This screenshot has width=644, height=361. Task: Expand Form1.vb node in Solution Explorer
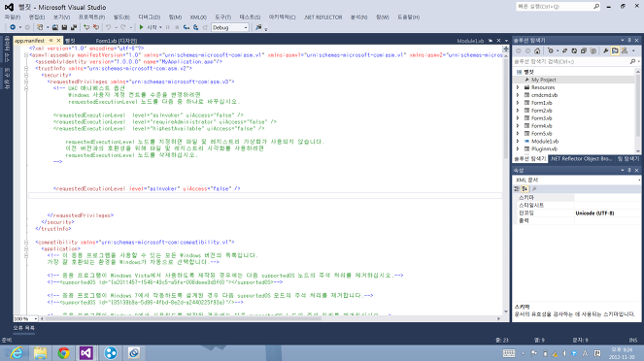point(518,103)
